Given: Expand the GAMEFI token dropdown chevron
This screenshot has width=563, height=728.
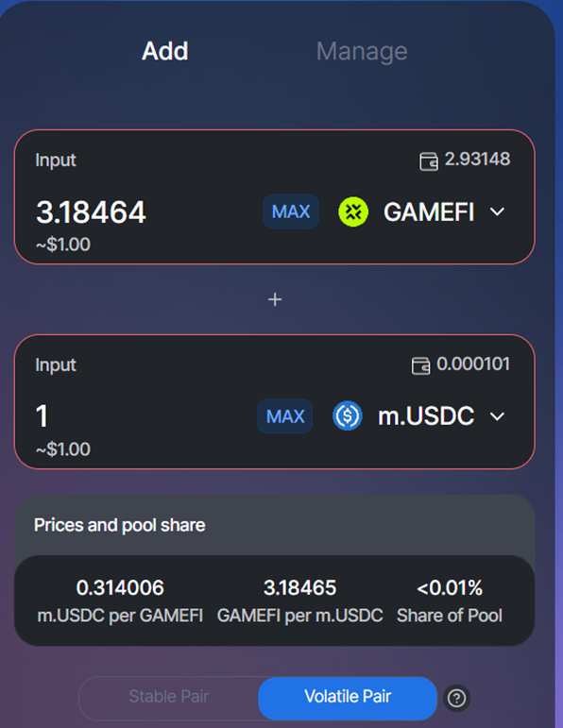Looking at the screenshot, I should (x=497, y=212).
